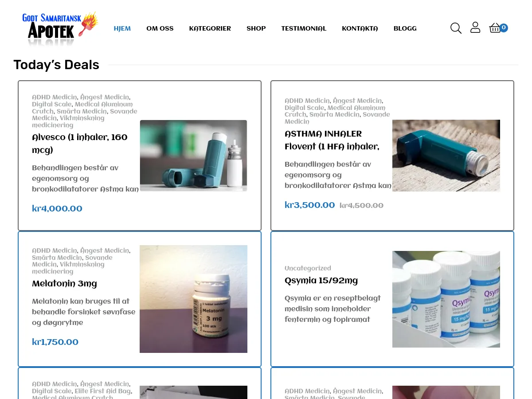
Task: Go to the KONTAKTA page
Action: point(360,28)
